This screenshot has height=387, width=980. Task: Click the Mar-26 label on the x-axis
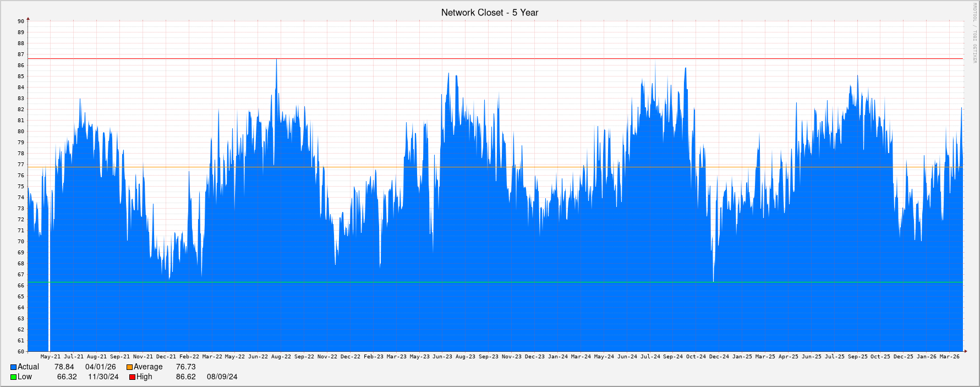949,357
